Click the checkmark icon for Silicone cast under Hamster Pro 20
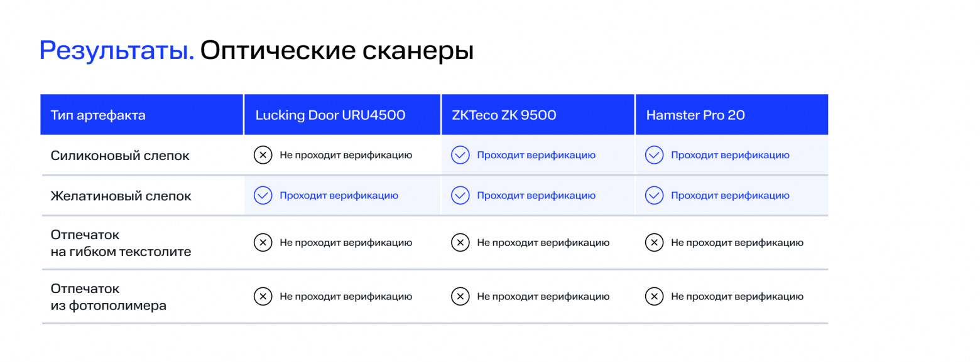Screen dimensions: 980x362 (x=655, y=155)
